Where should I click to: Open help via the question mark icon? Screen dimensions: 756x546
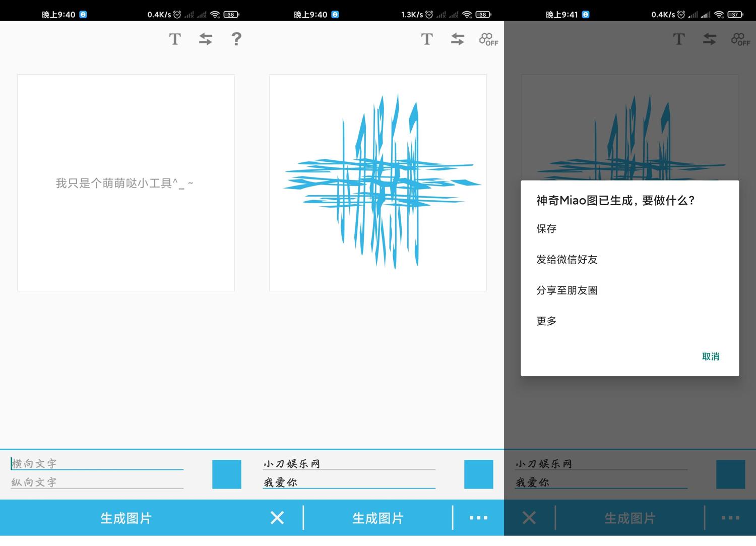click(236, 39)
